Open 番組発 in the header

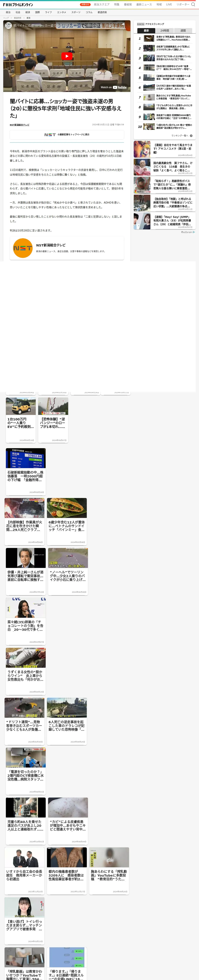128,5
